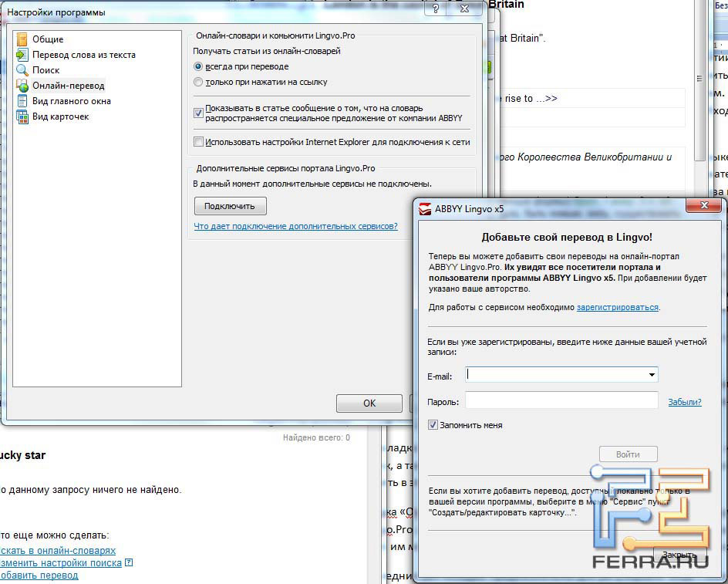Click 'Изменить настройки поиска' link
The width and height of the screenshot is (728, 584).
61,563
